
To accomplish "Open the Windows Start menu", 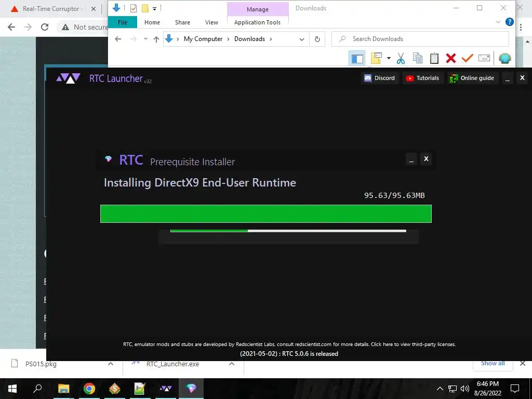I will pyautogui.click(x=12, y=389).
